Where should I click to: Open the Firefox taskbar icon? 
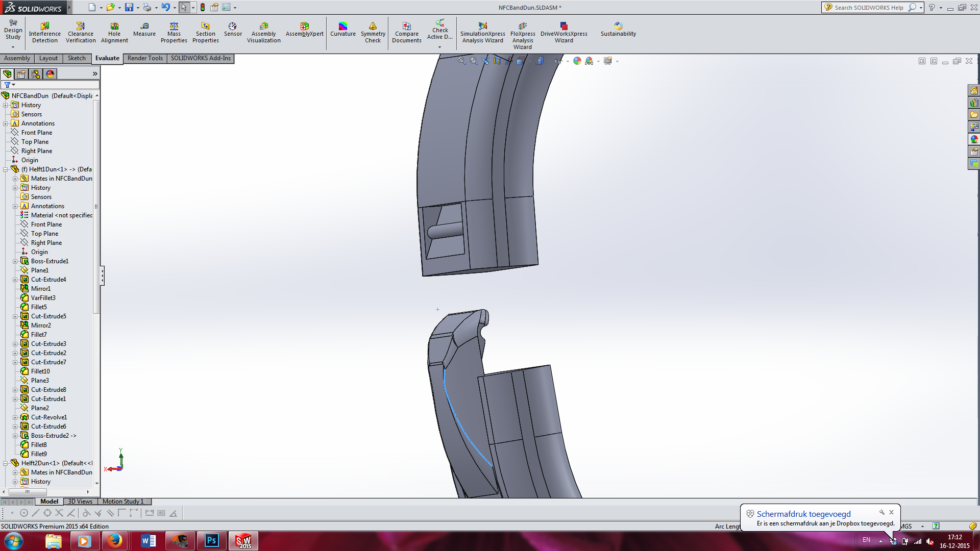point(115,541)
